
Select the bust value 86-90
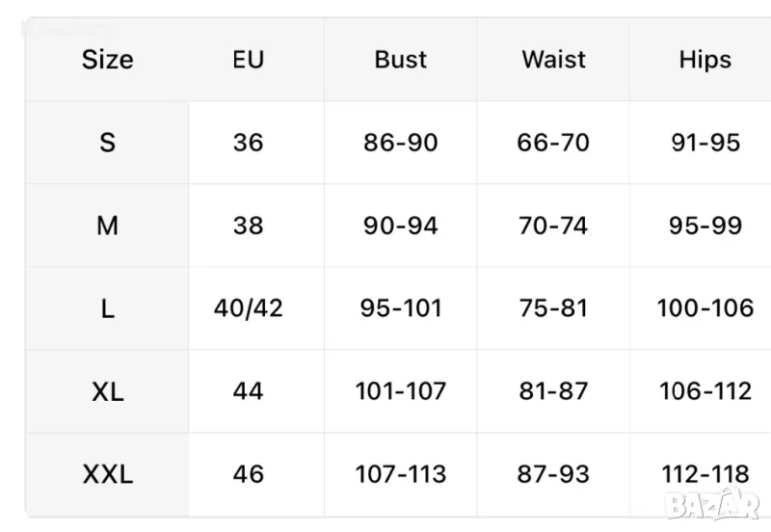pos(400,143)
